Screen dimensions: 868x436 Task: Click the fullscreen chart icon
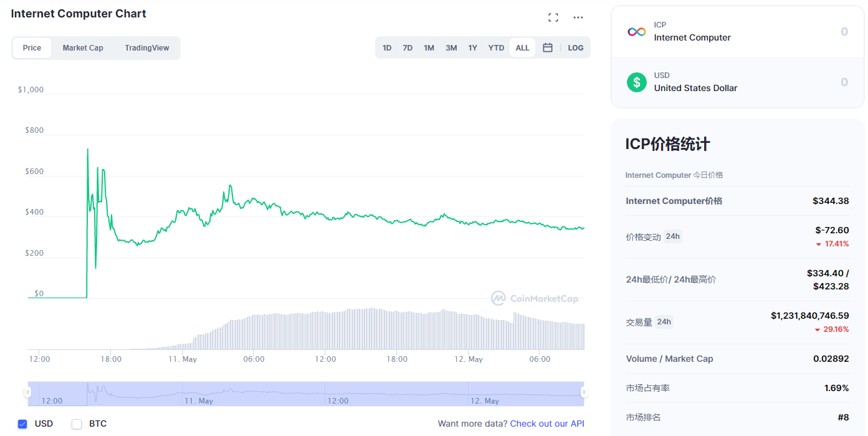click(x=553, y=17)
